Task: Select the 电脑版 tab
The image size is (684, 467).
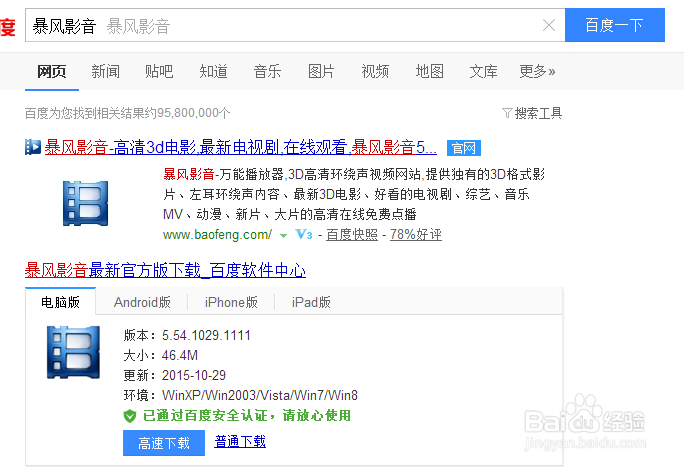Action: click(60, 302)
